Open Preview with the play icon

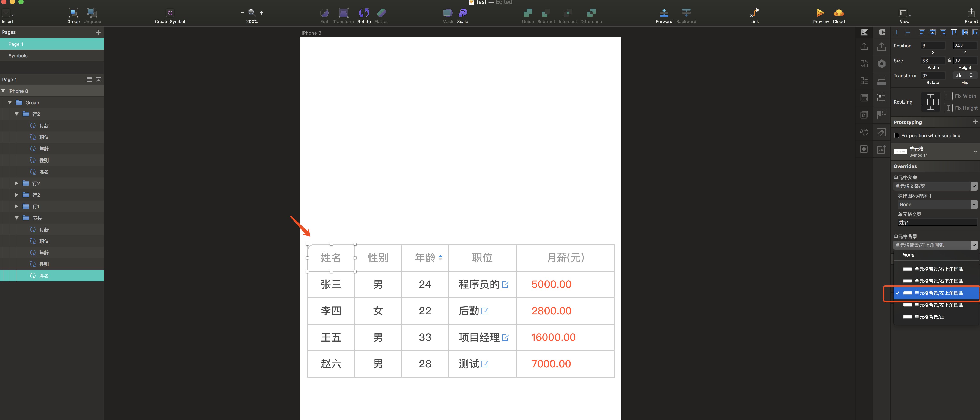[x=820, y=13]
